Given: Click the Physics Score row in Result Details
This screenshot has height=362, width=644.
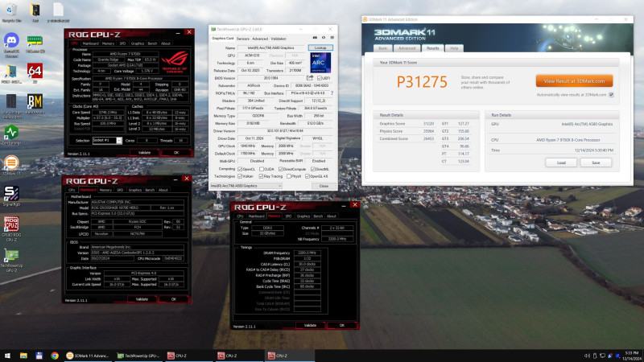Looking at the screenshot, I should coord(407,131).
